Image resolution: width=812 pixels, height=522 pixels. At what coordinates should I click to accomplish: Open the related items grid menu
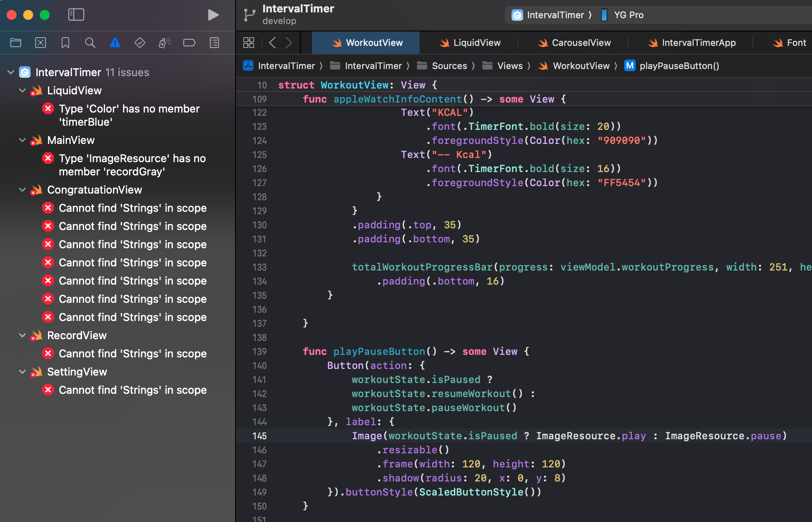249,43
